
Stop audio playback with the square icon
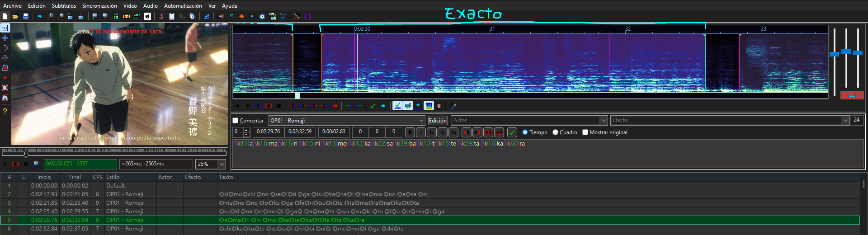tap(279, 106)
